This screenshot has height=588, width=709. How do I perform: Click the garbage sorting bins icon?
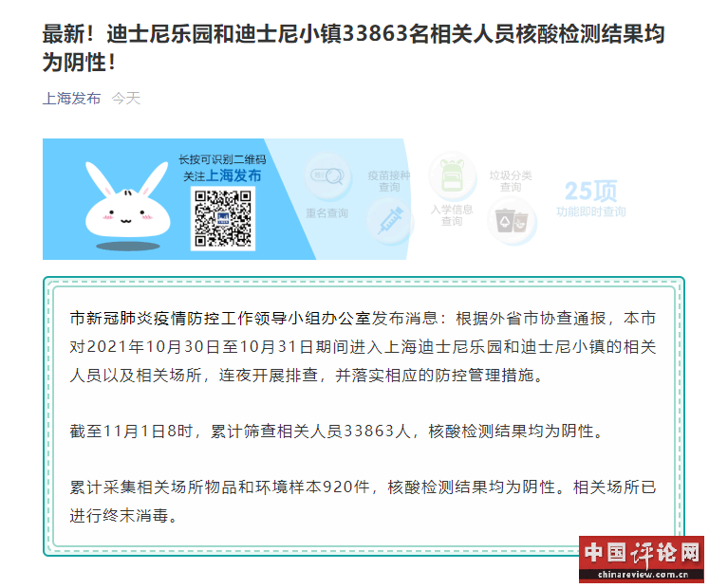[x=512, y=222]
